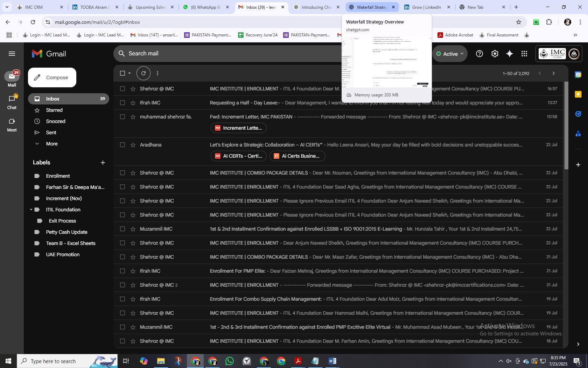Open the Active status dropdown
588x368 pixels.
(x=450, y=54)
